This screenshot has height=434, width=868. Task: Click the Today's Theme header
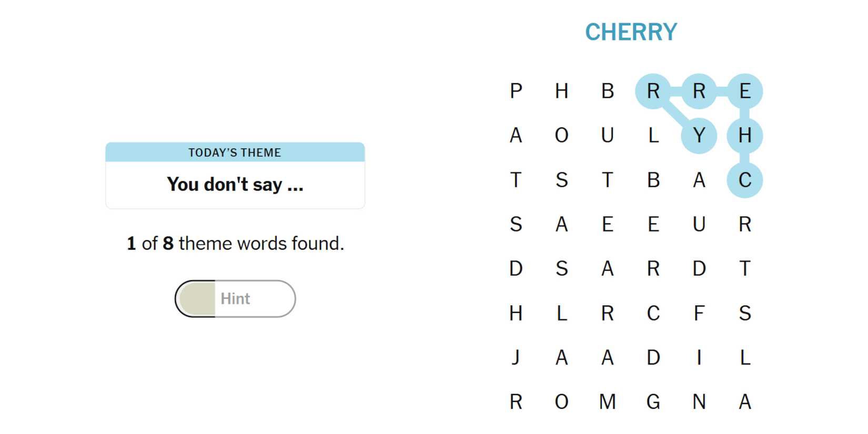[x=235, y=153]
